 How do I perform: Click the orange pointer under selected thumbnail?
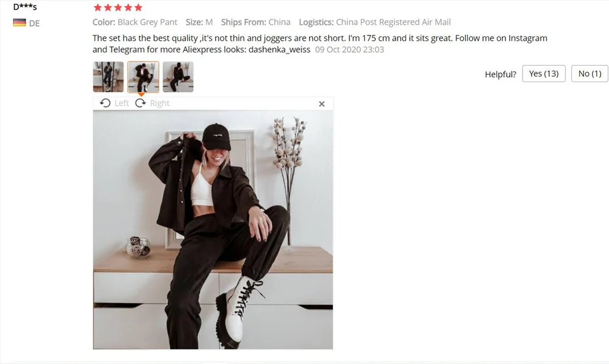pyautogui.click(x=141, y=94)
